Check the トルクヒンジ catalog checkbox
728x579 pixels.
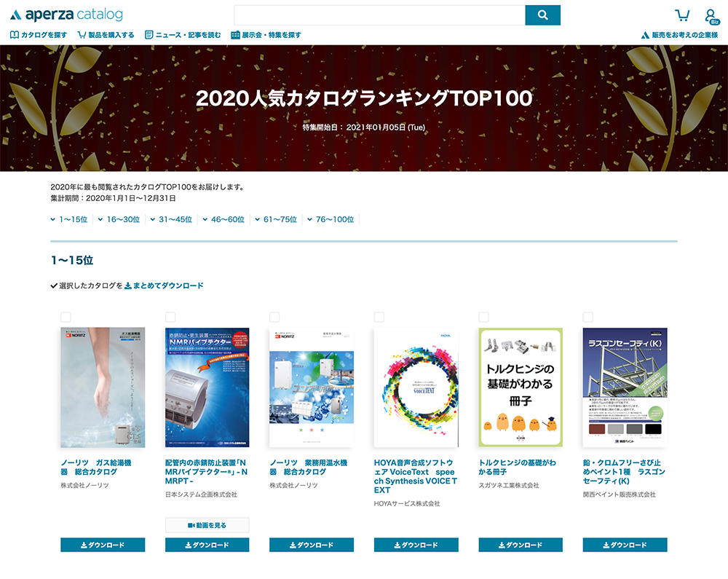click(x=484, y=317)
